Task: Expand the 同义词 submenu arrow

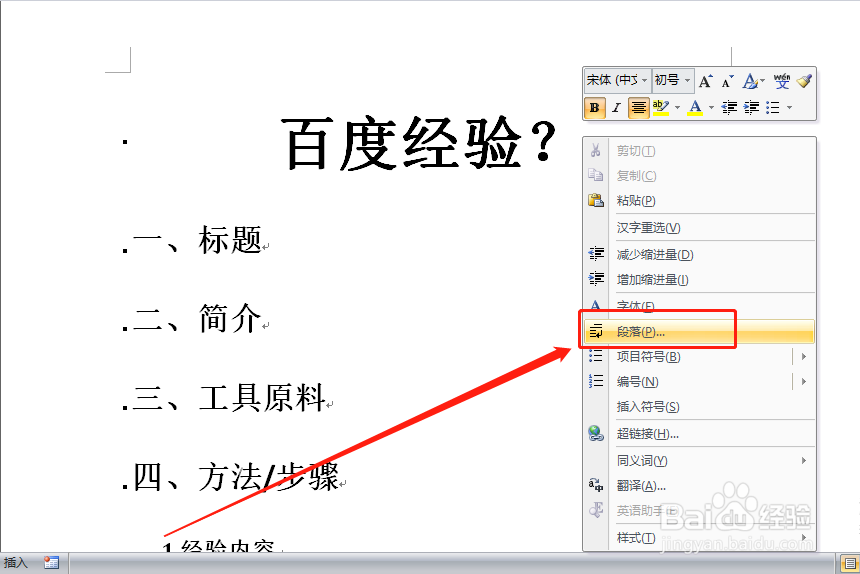Action: (804, 461)
